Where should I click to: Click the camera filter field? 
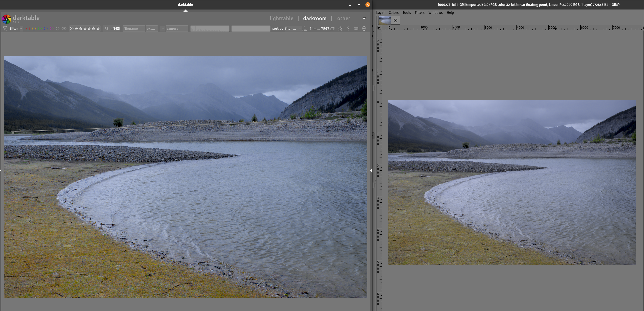(177, 29)
